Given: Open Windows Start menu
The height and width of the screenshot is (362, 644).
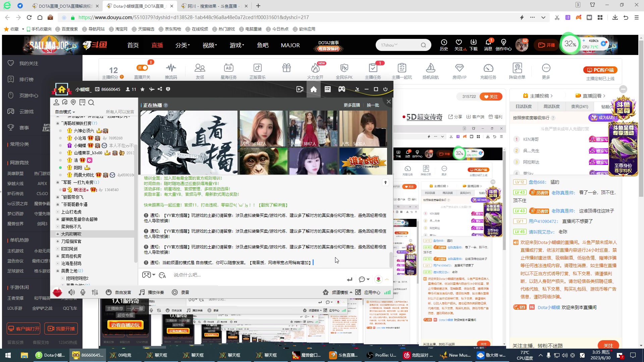Looking at the screenshot, I should coord(8,355).
